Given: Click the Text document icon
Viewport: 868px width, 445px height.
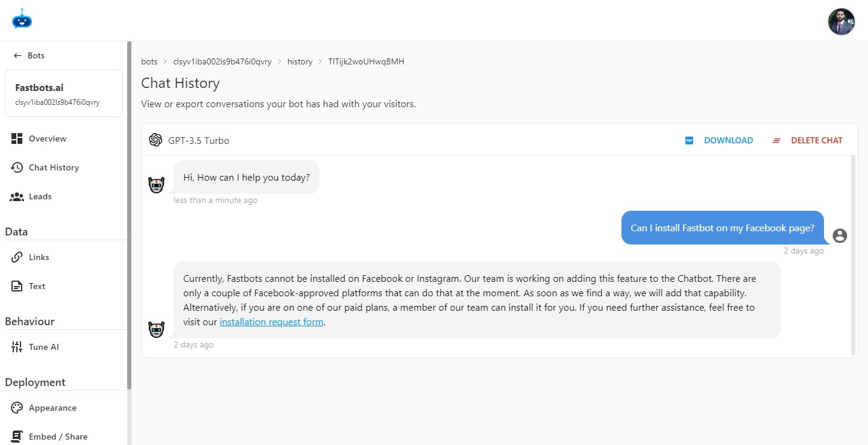Looking at the screenshot, I should (x=17, y=286).
